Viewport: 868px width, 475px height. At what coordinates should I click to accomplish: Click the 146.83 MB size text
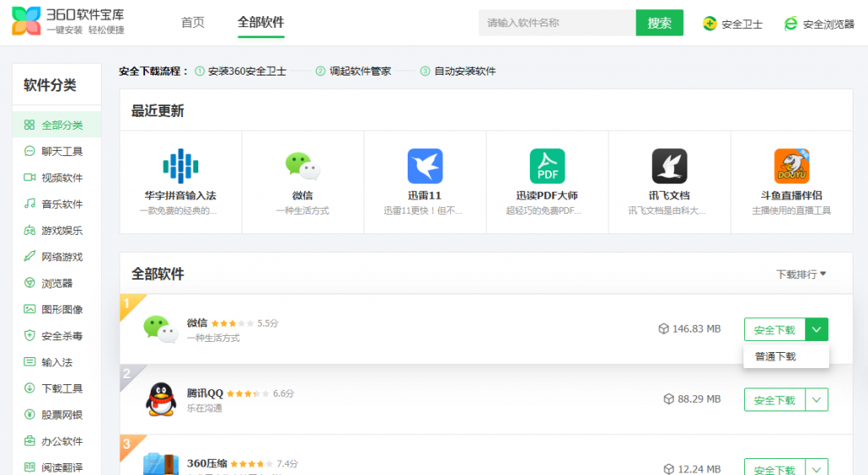pyautogui.click(x=697, y=329)
